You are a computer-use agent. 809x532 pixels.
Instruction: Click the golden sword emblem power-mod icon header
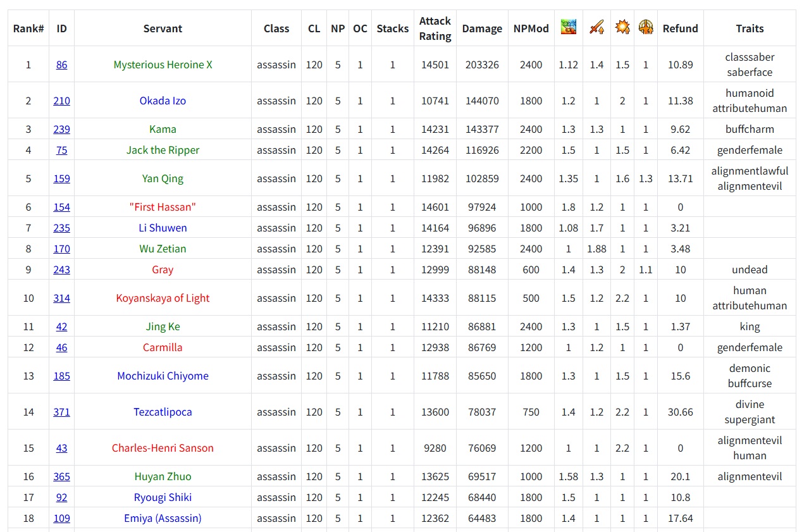pos(646,27)
